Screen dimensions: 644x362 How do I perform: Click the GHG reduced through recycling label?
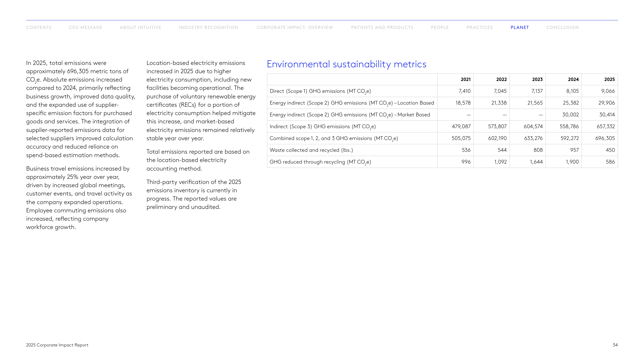(x=320, y=162)
